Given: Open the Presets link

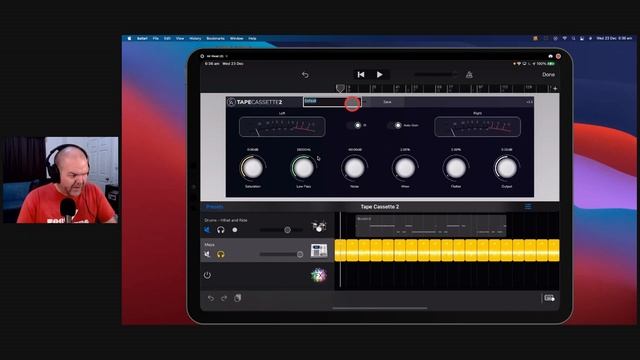Looking at the screenshot, I should click(215, 207).
